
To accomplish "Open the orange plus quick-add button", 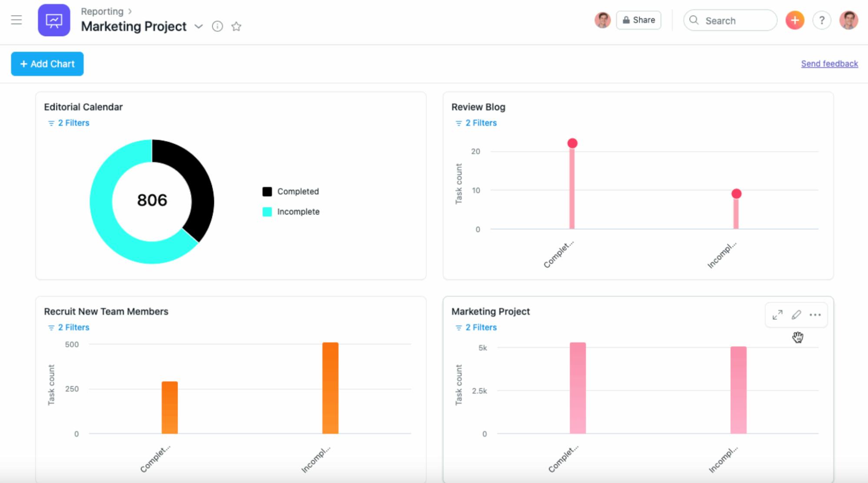I will pos(795,20).
